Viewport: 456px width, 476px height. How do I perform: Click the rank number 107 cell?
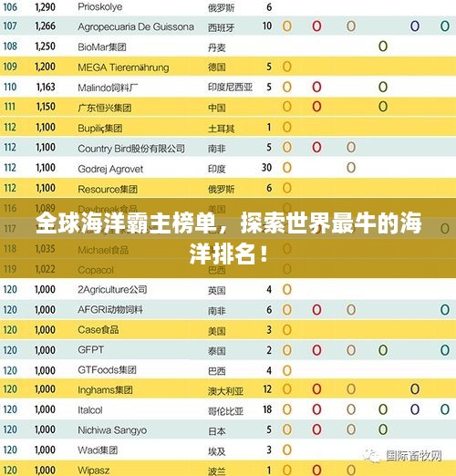click(10, 26)
